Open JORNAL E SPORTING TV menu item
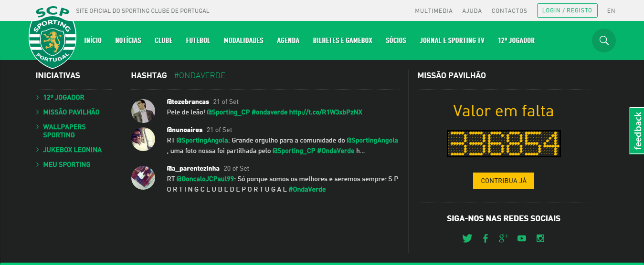The width and height of the screenshot is (644, 265). click(452, 41)
